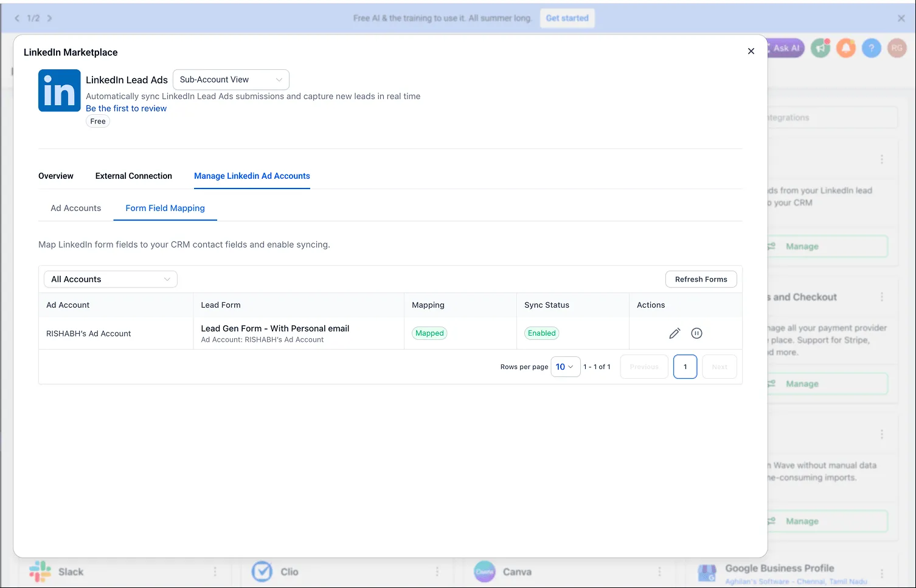
Task: Click the 'Rows per page' label
Action: pyautogui.click(x=524, y=367)
